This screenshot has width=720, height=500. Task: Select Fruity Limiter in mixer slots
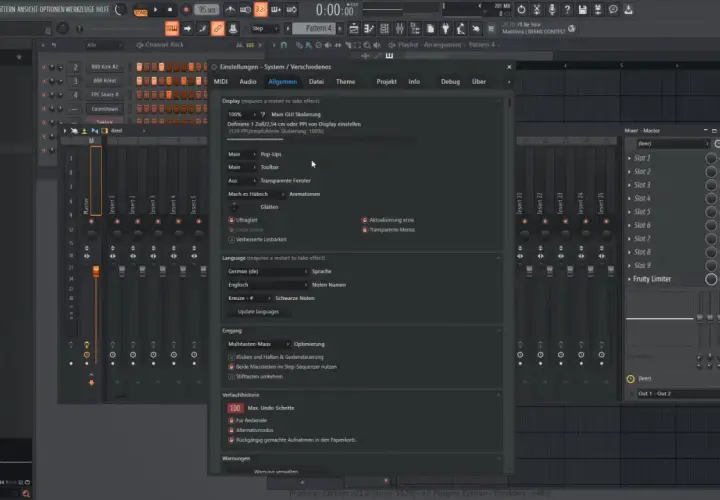[652, 279]
